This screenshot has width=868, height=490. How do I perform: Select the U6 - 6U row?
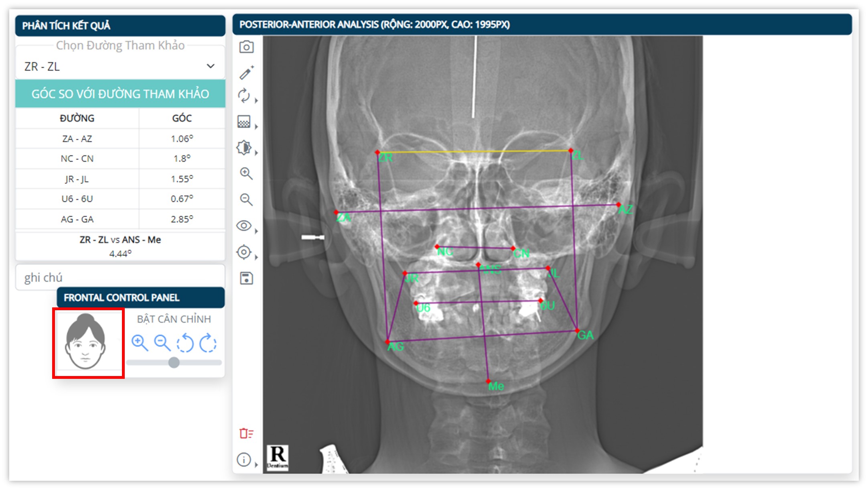(120, 199)
